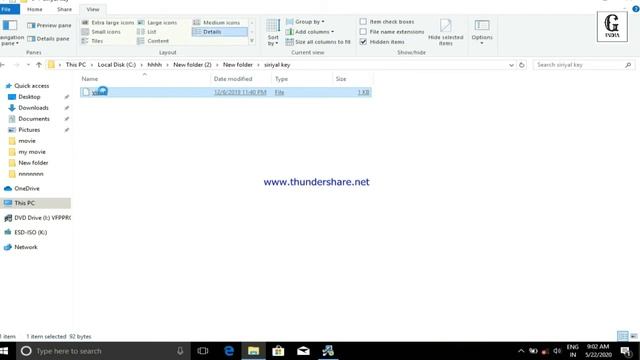Go up one folder level arrow
The image size is (640, 360).
tap(39, 65)
